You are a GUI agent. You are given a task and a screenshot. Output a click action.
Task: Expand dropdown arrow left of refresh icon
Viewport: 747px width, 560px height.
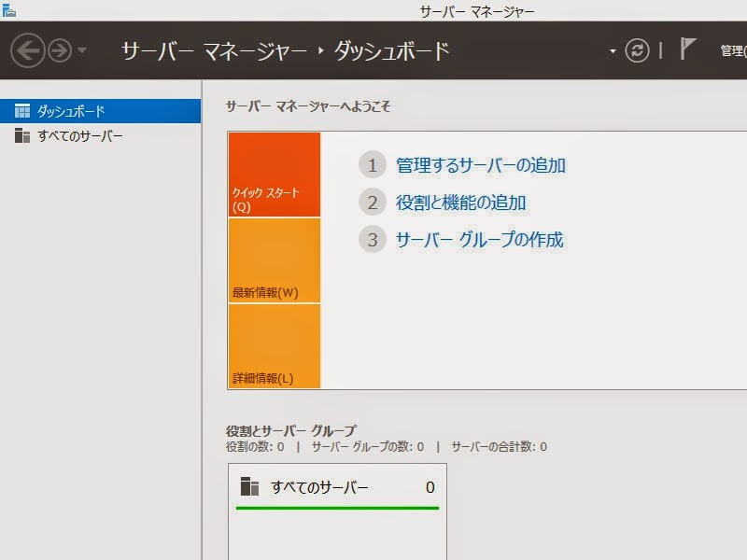(613, 51)
